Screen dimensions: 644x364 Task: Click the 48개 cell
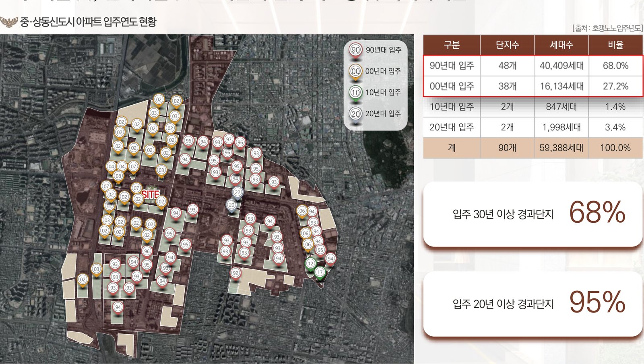(507, 66)
